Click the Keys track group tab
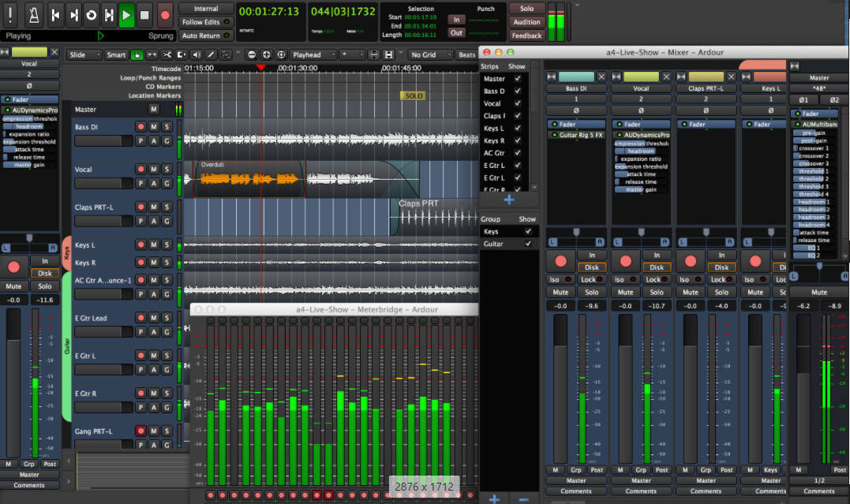 (66, 253)
